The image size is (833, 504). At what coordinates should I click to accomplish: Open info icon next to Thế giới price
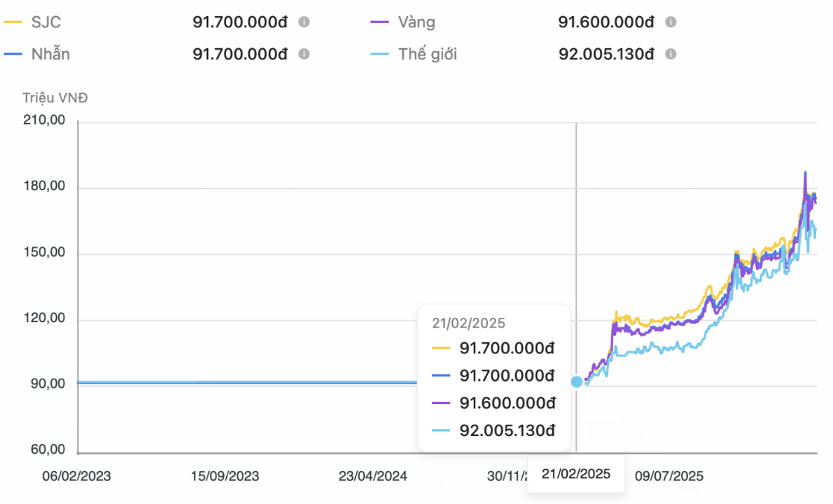(670, 54)
